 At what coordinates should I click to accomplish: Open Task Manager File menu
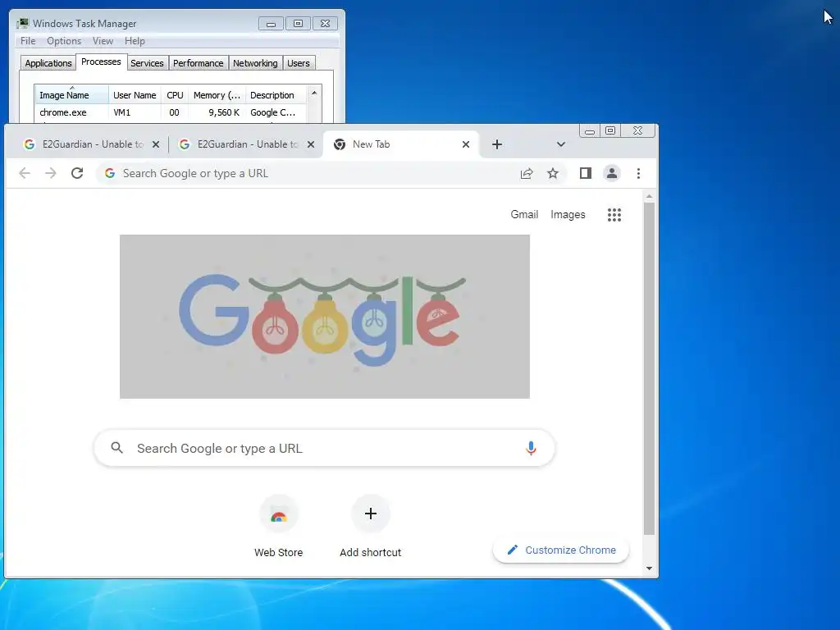click(x=28, y=41)
